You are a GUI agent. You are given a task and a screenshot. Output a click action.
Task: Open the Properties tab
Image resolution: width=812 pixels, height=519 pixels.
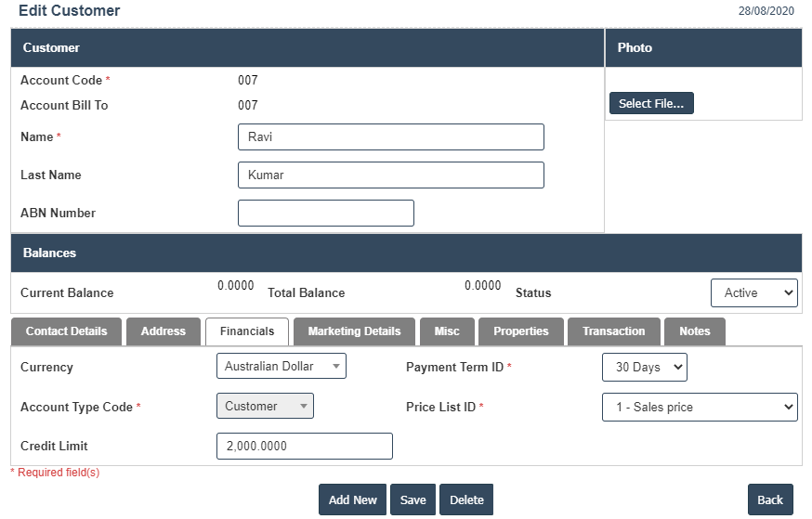(x=520, y=331)
